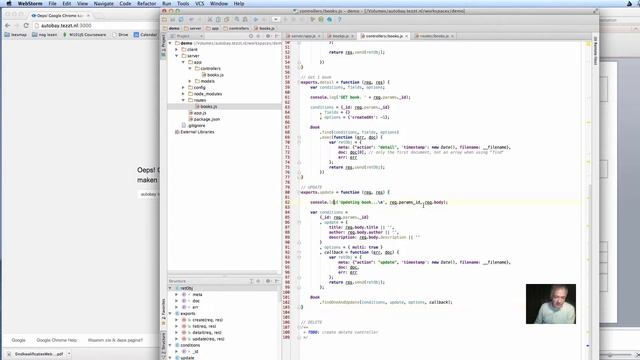
Task: Click the Replace toolbar icon
Action: 245,20
